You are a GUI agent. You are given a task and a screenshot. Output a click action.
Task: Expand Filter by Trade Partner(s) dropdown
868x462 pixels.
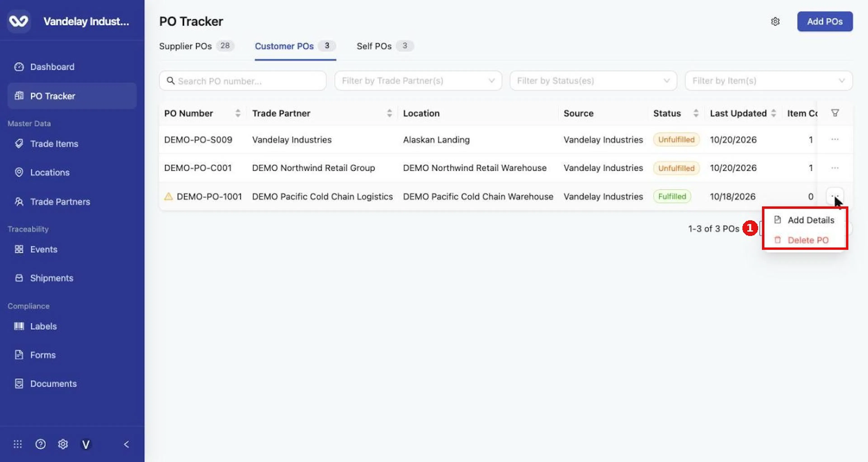point(418,81)
